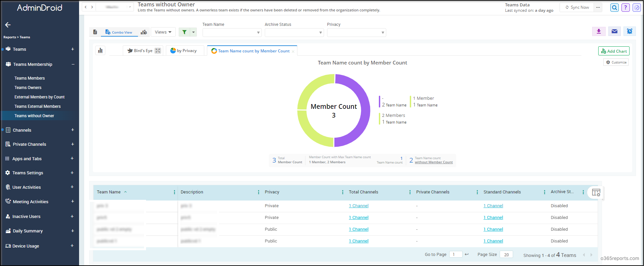Open the Team Name filter combo box

(x=232, y=33)
